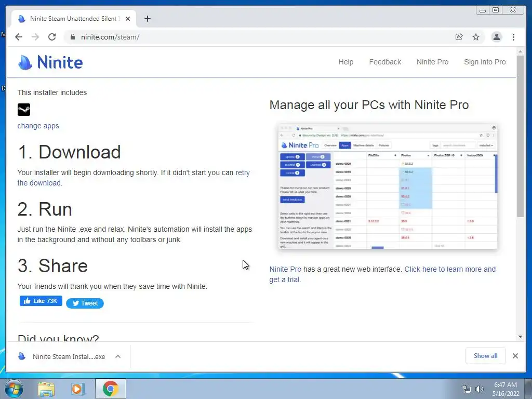Click the "2. Run" heading
Viewport: 532px width, 399px height.
click(x=45, y=209)
